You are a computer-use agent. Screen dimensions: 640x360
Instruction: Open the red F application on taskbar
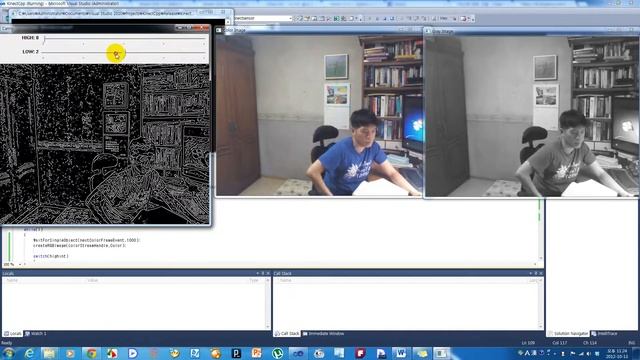pyautogui.click(x=360, y=353)
